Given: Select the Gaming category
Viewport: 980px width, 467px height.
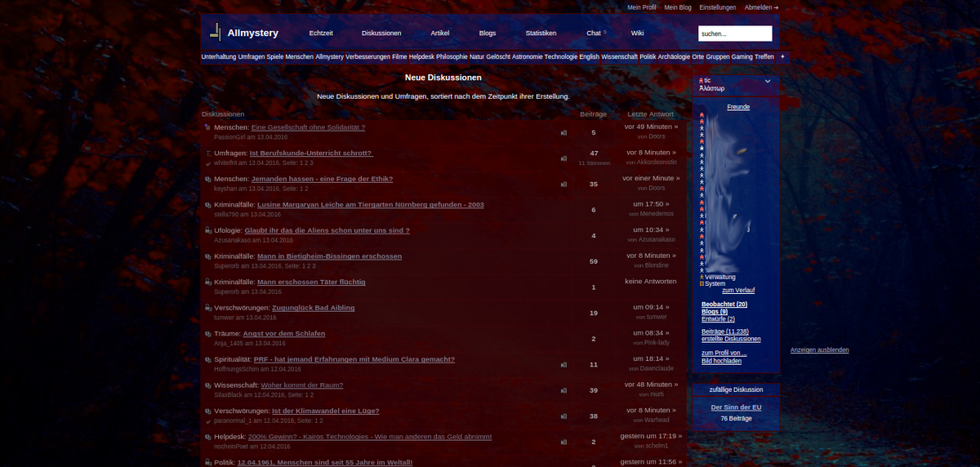Looking at the screenshot, I should pyautogui.click(x=742, y=57).
